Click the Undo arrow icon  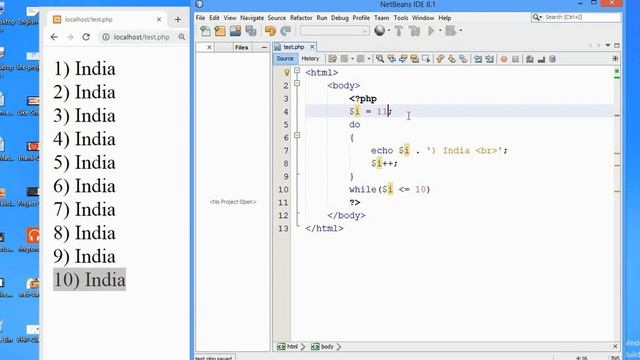(270, 31)
